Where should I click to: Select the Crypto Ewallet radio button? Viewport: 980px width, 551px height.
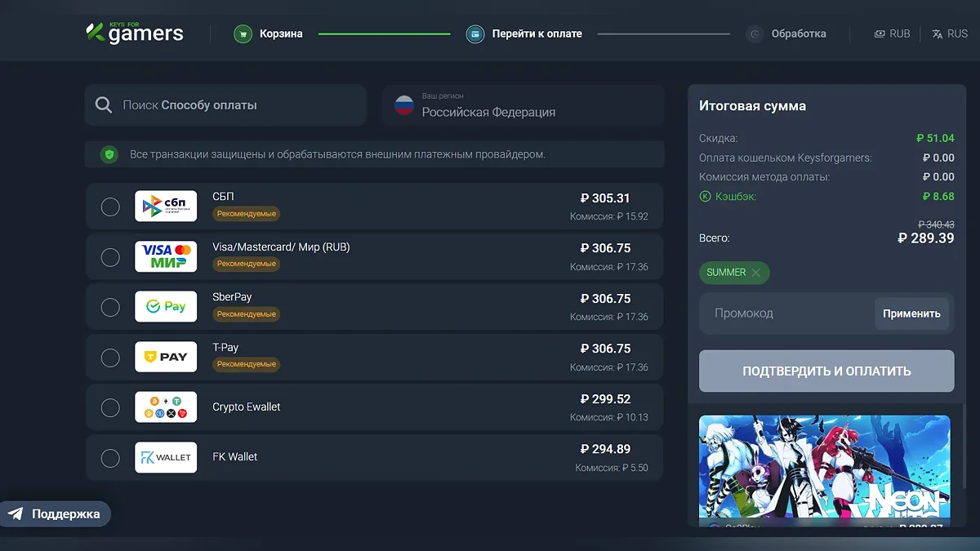tap(110, 407)
